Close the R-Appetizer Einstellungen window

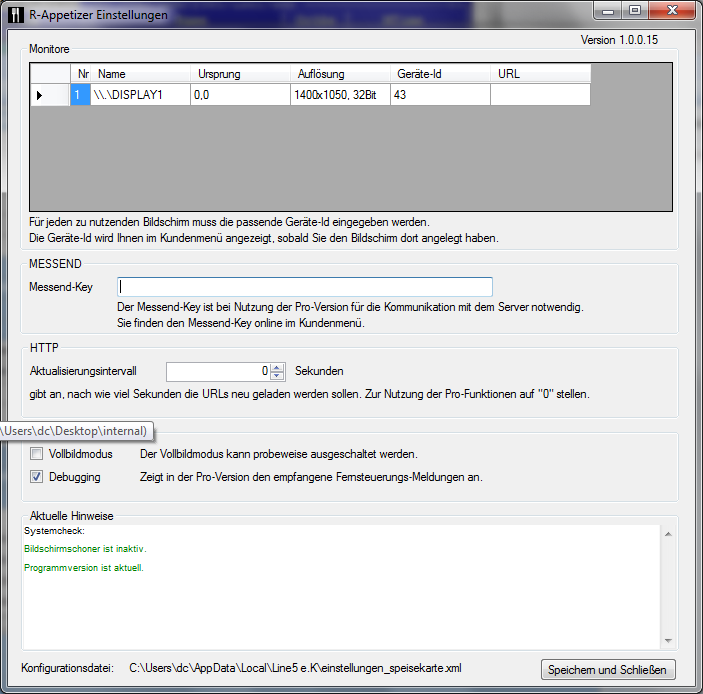[672, 11]
